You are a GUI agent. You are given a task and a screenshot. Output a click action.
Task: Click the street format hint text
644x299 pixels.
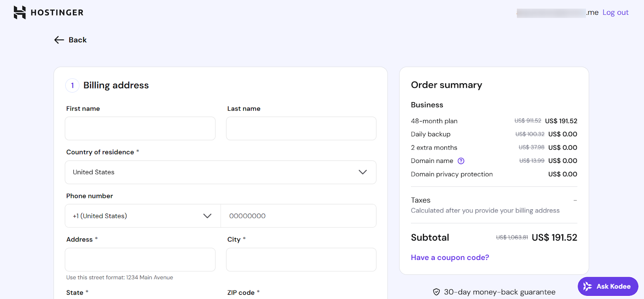[x=120, y=278]
